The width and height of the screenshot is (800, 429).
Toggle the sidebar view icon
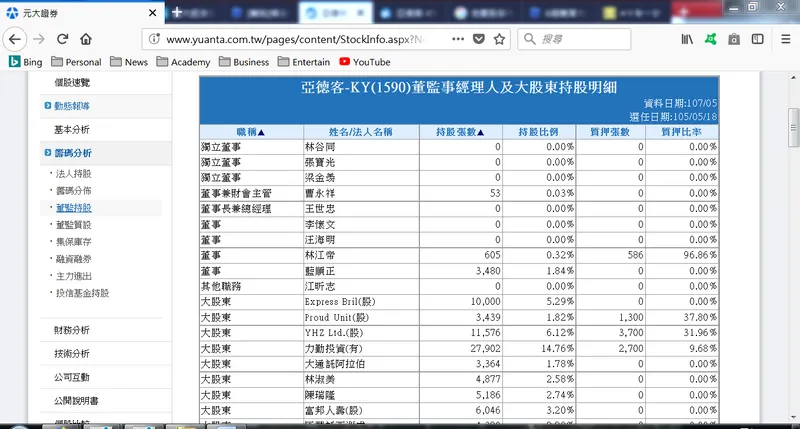pos(758,39)
